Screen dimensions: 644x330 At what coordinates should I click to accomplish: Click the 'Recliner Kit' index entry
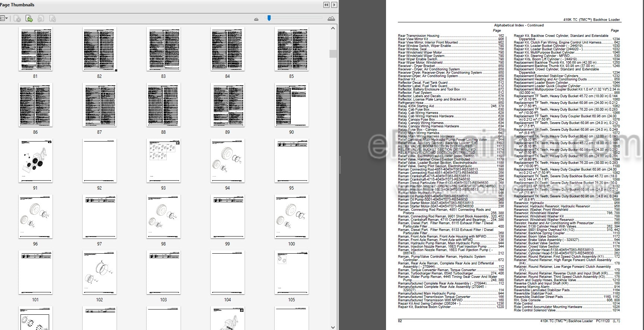[x=407, y=79]
